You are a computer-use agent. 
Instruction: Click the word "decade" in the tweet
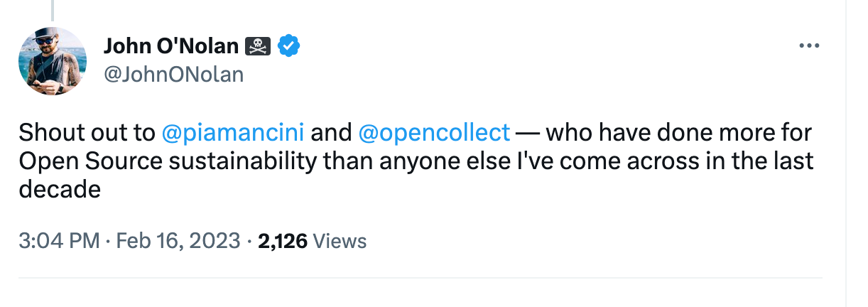pos(60,190)
